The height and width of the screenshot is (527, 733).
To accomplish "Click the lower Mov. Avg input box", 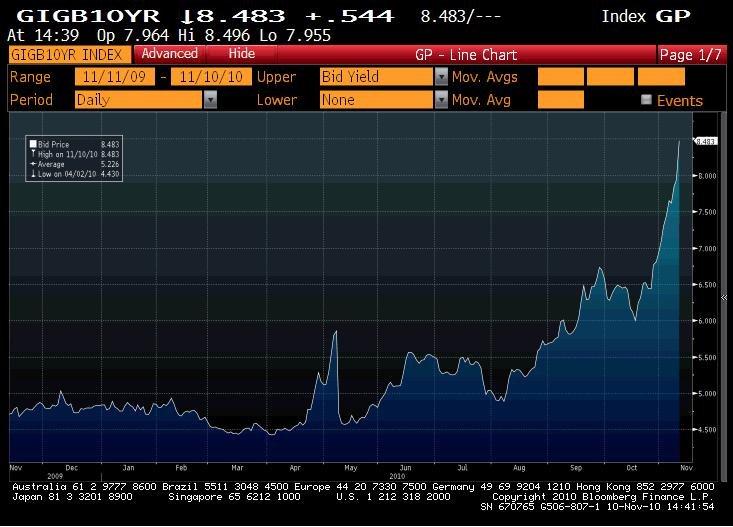I will click(x=560, y=100).
